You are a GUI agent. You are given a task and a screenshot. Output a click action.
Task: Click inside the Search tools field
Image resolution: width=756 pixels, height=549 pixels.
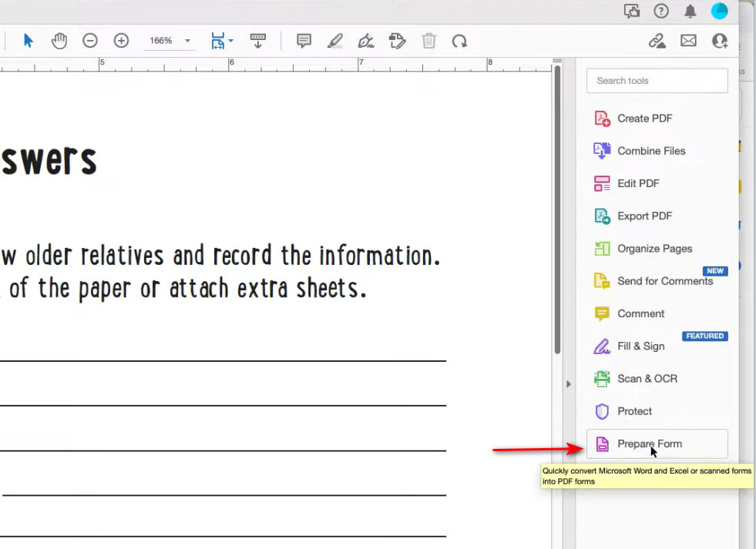(x=657, y=80)
